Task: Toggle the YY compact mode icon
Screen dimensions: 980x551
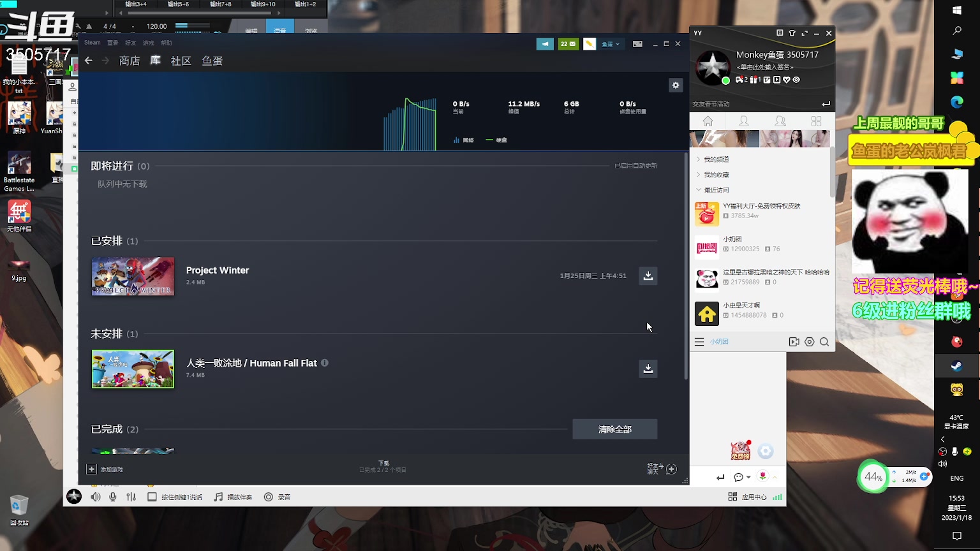Action: [804, 33]
